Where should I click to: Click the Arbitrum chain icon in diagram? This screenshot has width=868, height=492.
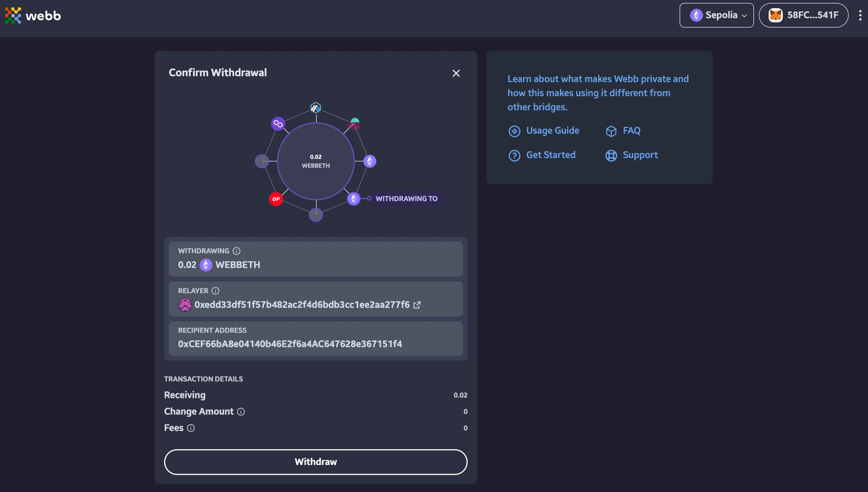pos(316,108)
